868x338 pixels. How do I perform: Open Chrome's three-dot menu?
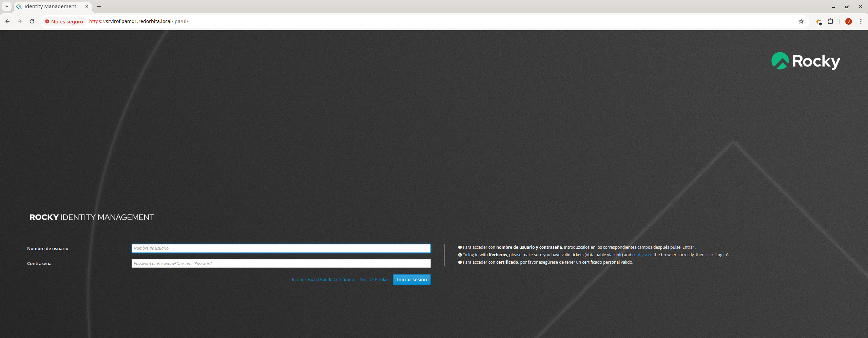coord(861,21)
